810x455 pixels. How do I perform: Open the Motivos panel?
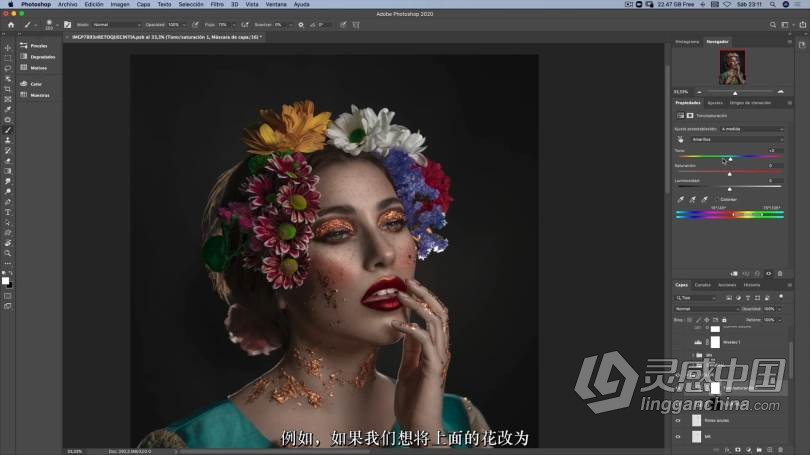(34, 68)
